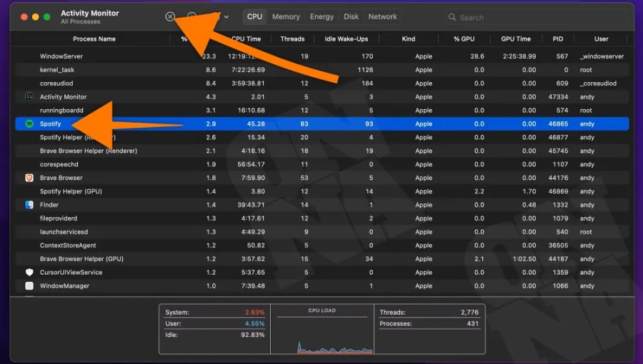Select the corespeechd process
Viewport: 643px width, 364px height.
tap(59, 164)
